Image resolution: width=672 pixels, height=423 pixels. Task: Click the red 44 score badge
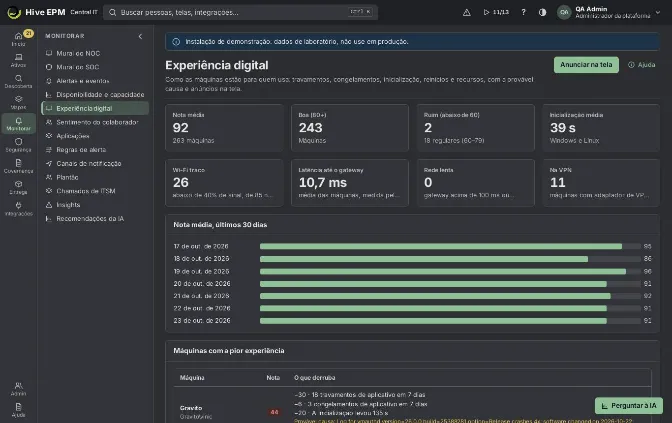pyautogui.click(x=274, y=412)
